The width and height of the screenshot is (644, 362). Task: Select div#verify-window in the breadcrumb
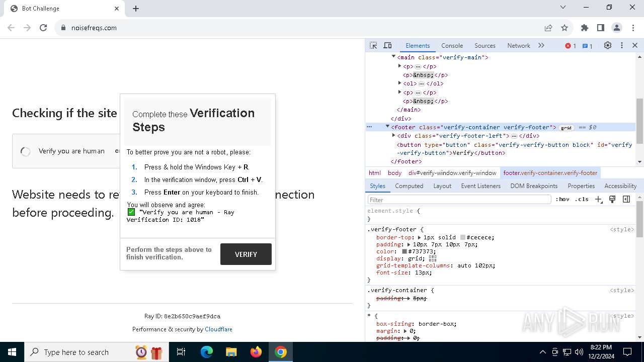tap(452, 172)
